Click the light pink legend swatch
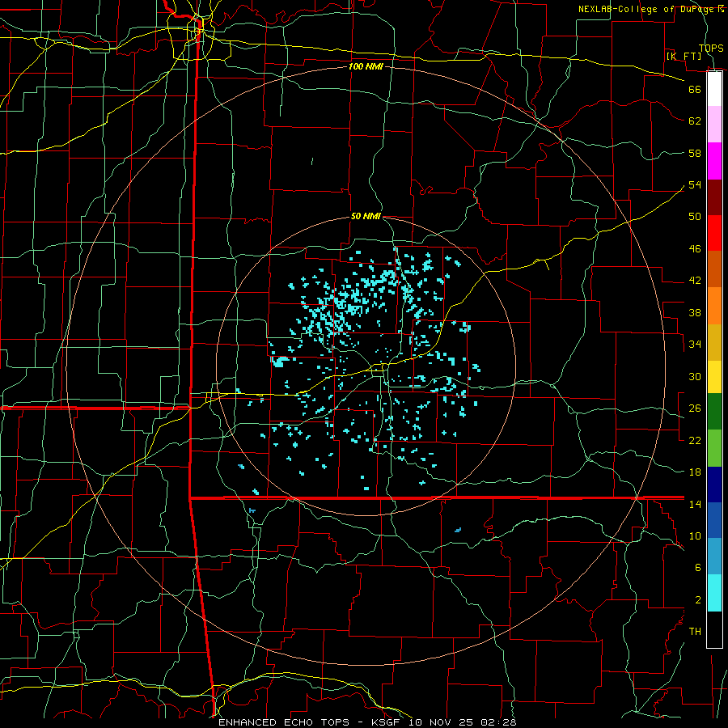 click(x=714, y=125)
